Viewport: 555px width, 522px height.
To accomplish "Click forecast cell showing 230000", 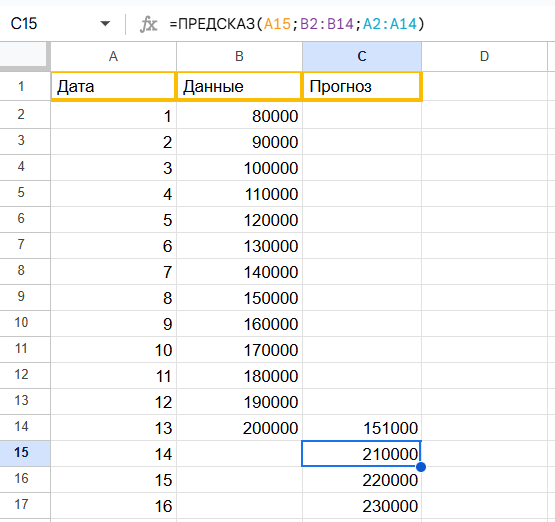I will (x=362, y=506).
